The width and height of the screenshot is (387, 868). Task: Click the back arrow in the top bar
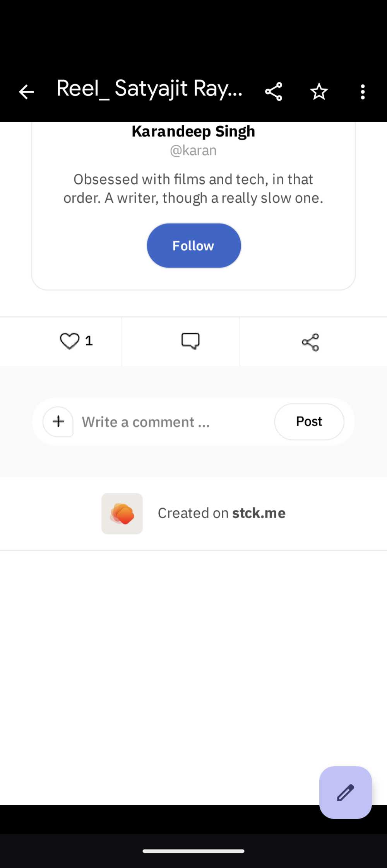tap(26, 91)
